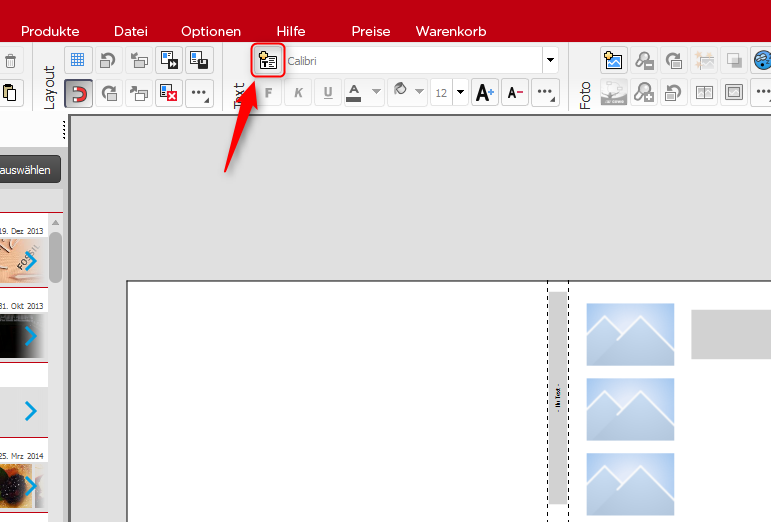Screen dimensions: 771x522
Task: Click the photo map icon
Action: (x=614, y=92)
